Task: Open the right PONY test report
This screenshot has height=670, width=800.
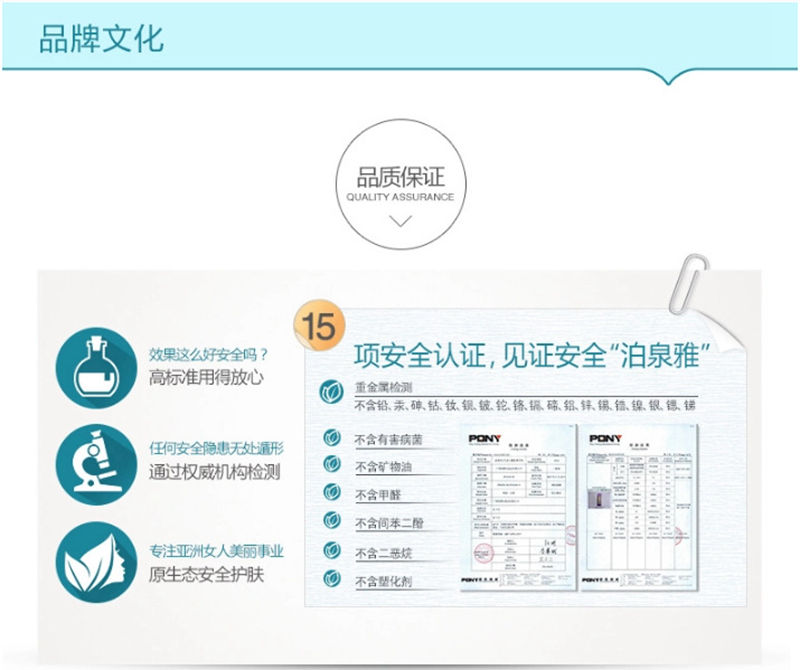Action: [x=639, y=508]
